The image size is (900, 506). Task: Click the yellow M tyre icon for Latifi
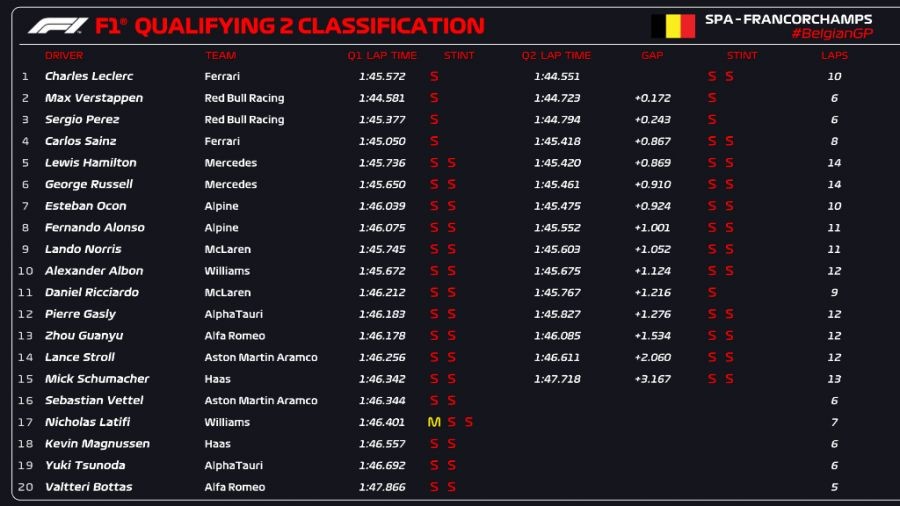click(434, 422)
